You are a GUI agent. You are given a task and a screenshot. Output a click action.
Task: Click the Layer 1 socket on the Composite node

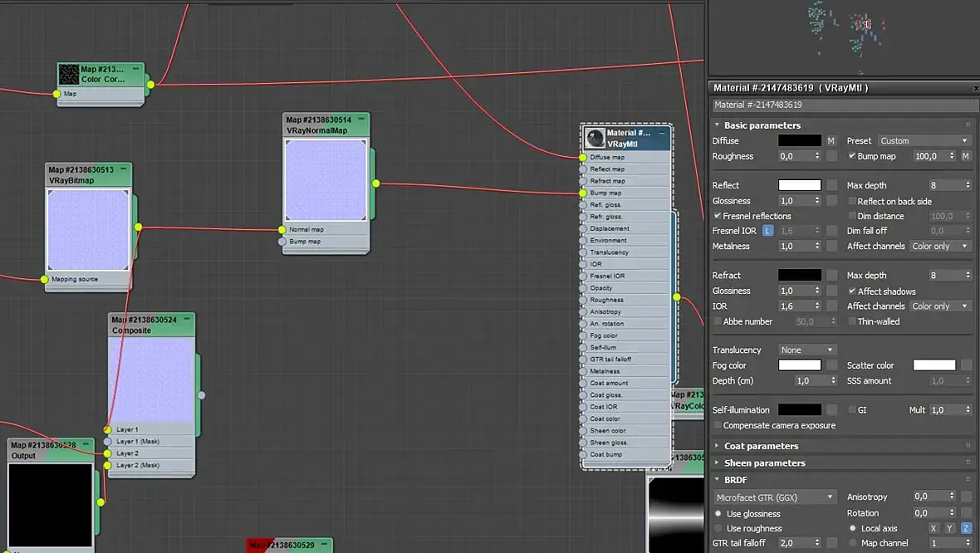coord(107,429)
